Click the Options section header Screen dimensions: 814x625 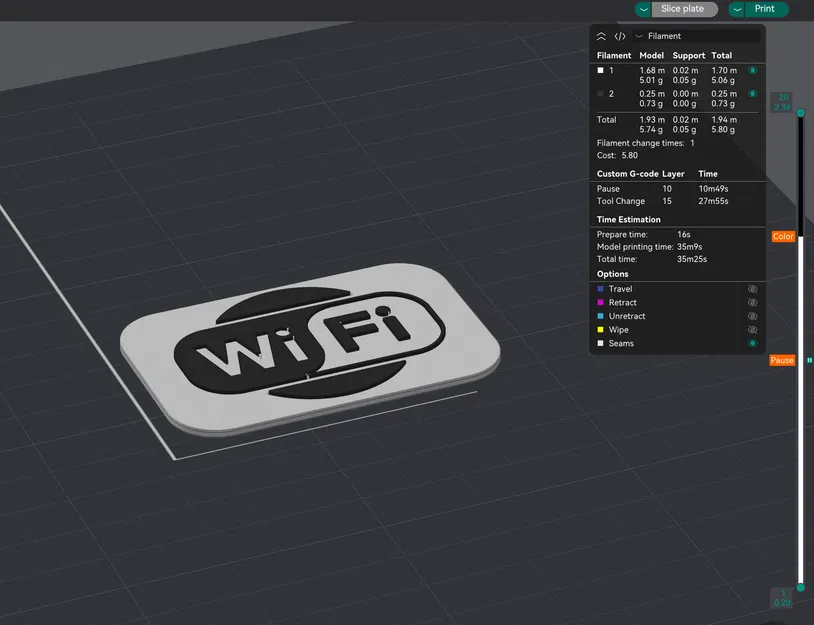click(613, 274)
